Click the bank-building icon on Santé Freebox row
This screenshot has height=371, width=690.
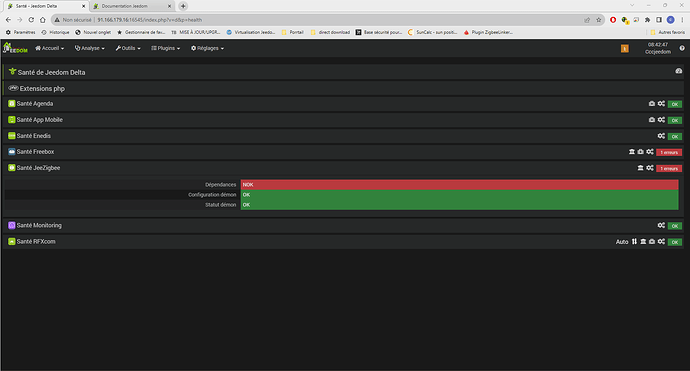pos(631,152)
